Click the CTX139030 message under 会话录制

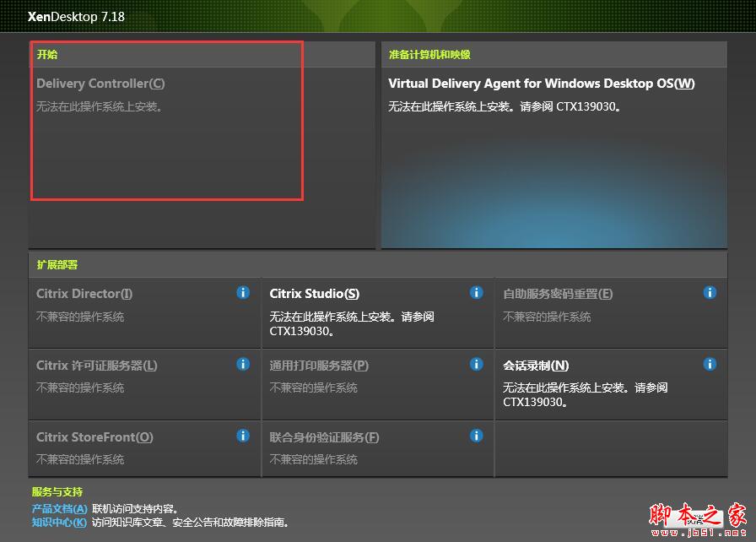coord(586,395)
